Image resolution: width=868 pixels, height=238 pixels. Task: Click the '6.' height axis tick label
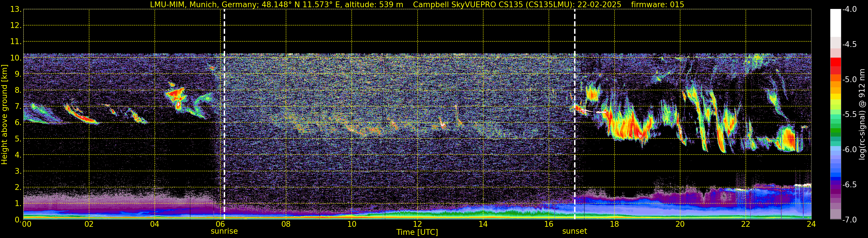click(18, 123)
